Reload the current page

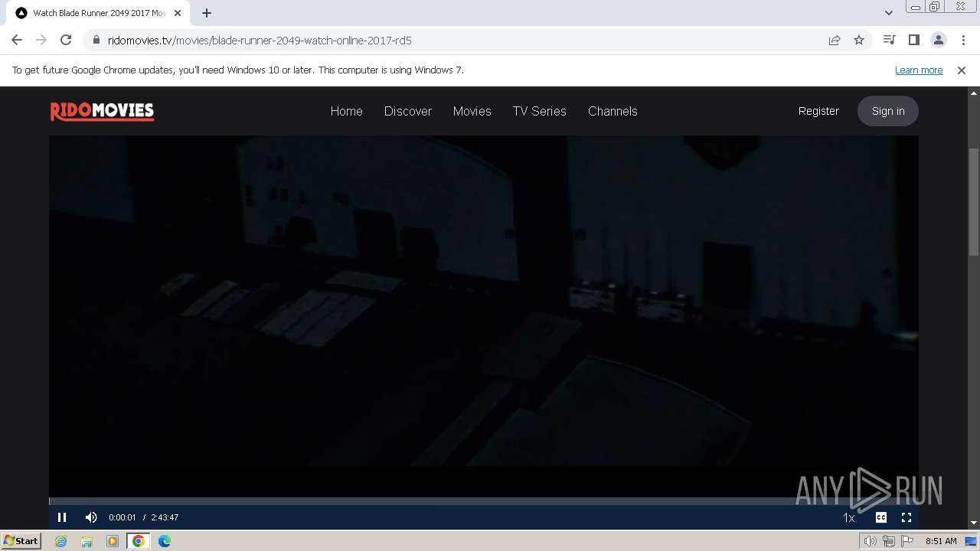(66, 40)
